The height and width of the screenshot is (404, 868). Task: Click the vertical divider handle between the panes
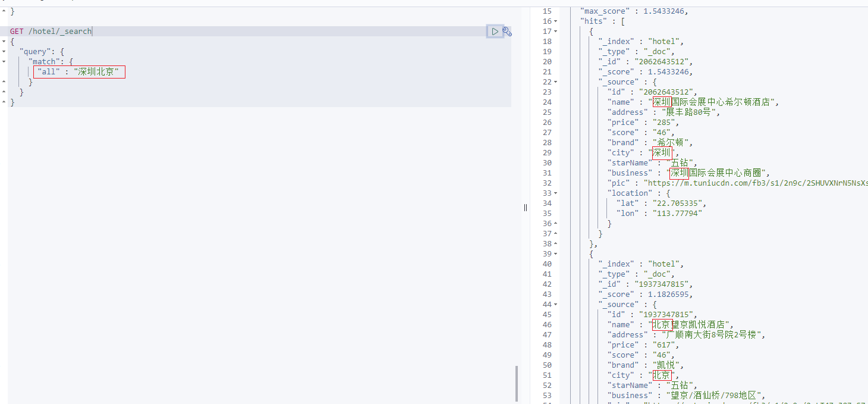tap(526, 207)
